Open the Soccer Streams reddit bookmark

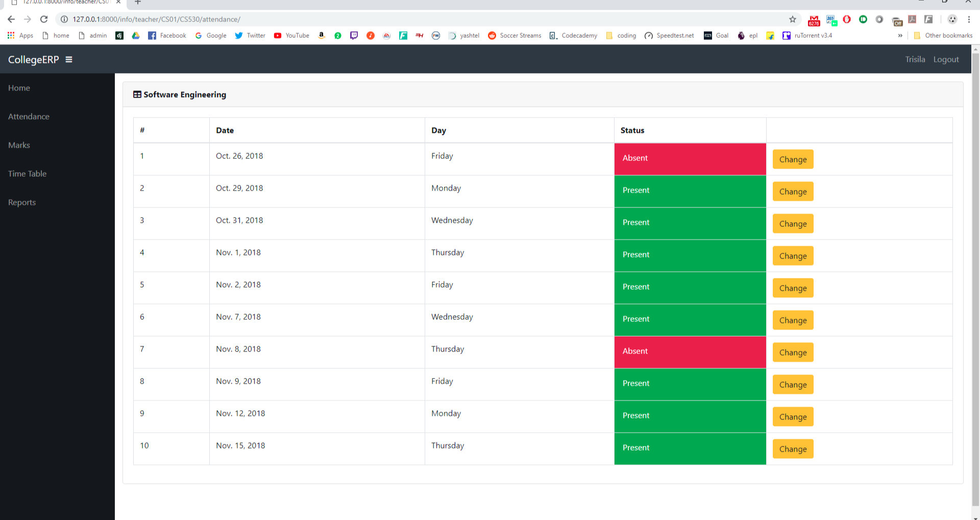point(514,35)
